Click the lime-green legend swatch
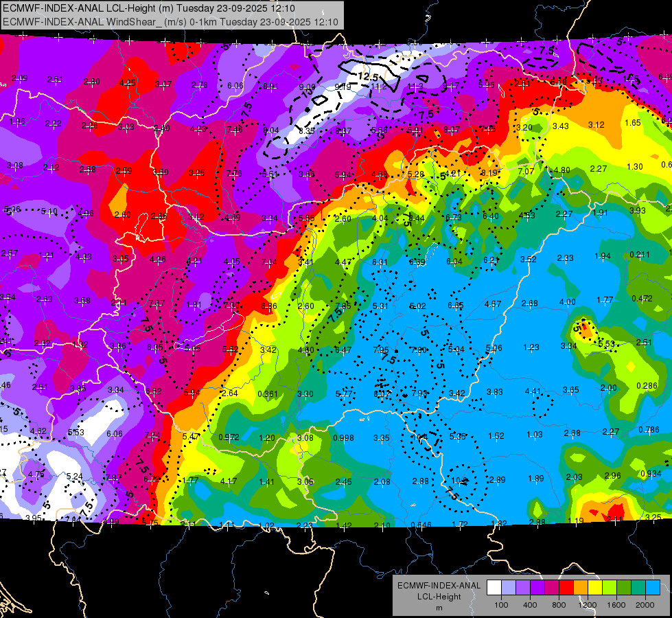This screenshot has height=618, width=672. pos(610,588)
